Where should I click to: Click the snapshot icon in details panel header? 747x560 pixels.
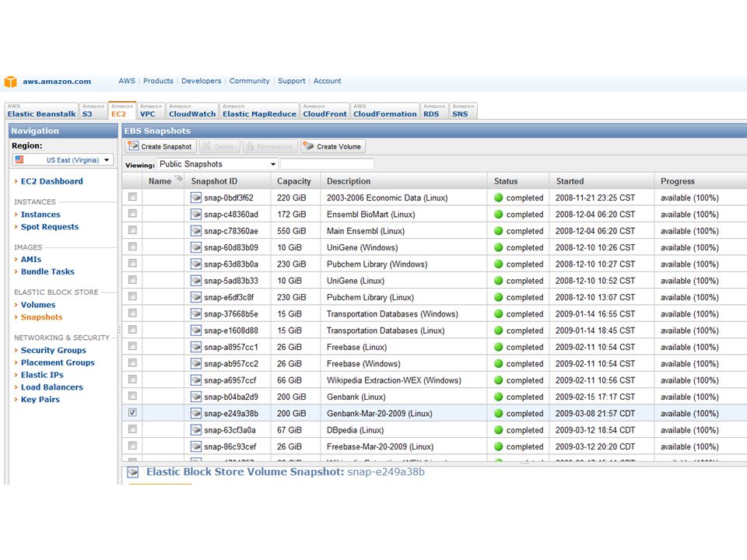coord(133,472)
